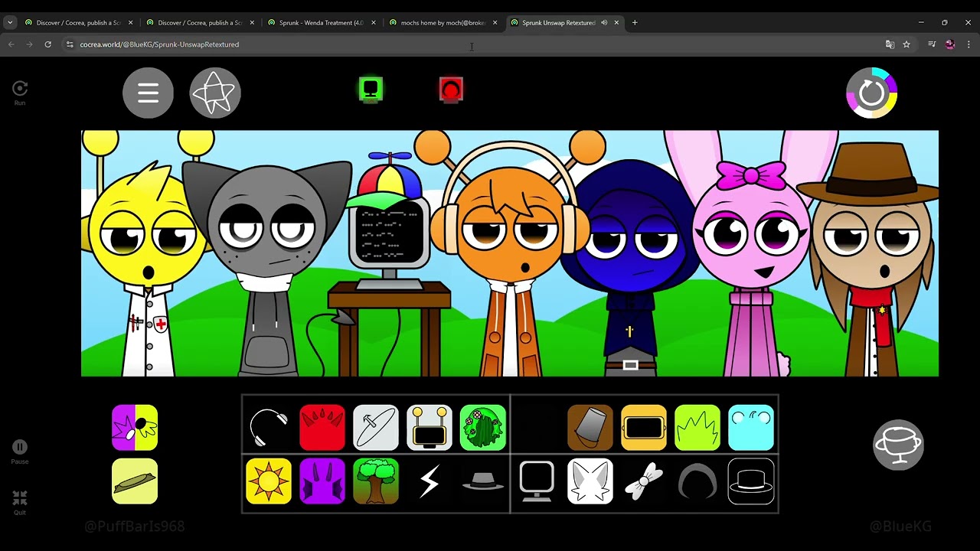Select the green monitor indicator icon

(x=371, y=90)
